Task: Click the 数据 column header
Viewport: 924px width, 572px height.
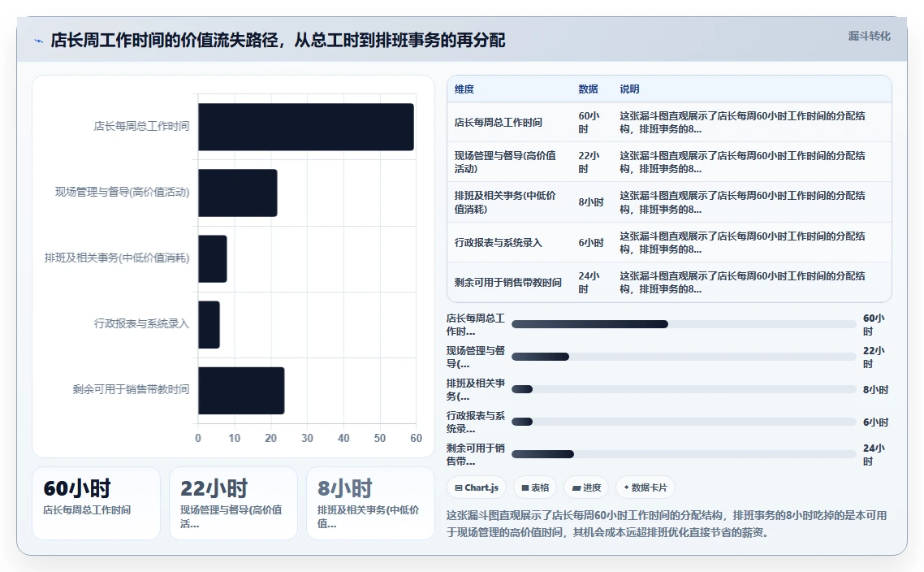Action: (588, 89)
